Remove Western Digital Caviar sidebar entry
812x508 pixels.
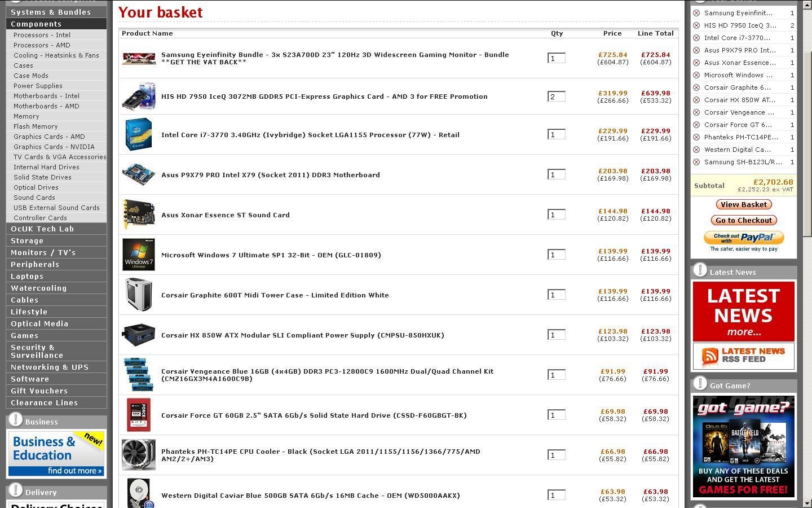[696, 150]
